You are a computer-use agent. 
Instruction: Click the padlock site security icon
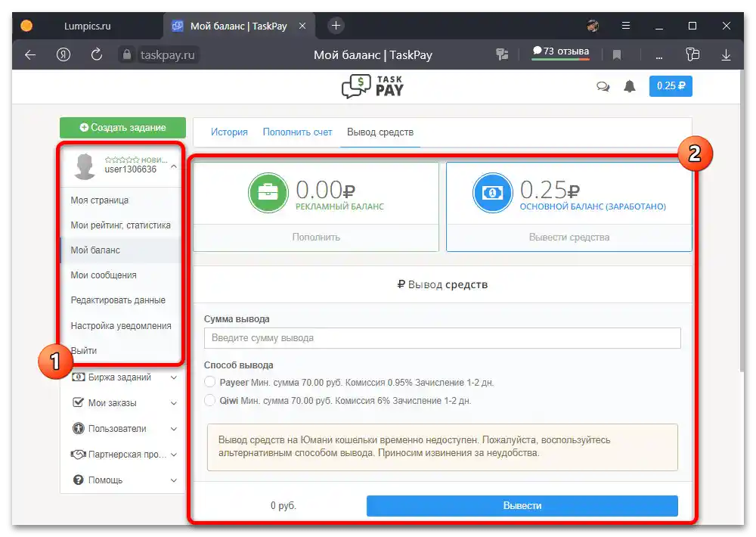click(127, 54)
